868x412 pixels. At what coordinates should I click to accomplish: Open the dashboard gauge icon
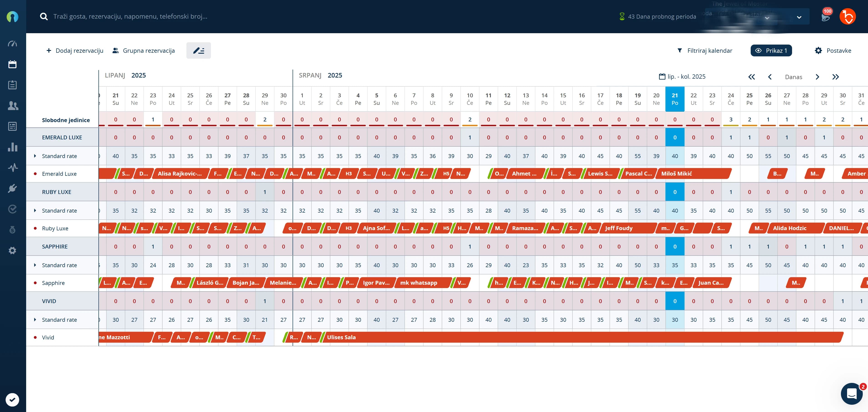13,43
